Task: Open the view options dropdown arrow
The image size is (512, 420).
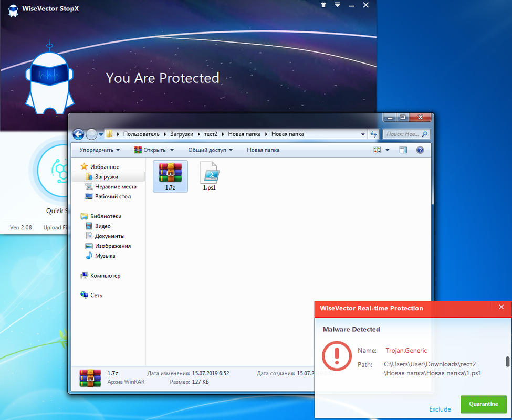Action: (x=388, y=150)
